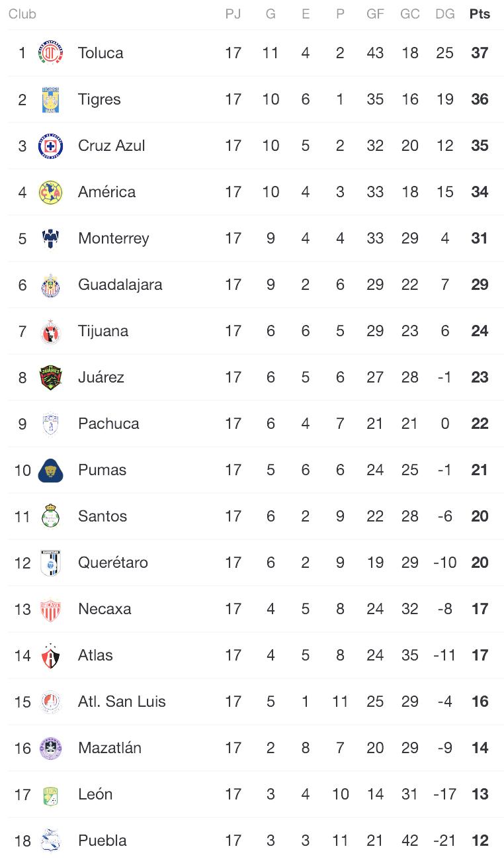Click the Juárez club crest icon
The width and height of the screenshot is (504, 867).
tap(51, 377)
